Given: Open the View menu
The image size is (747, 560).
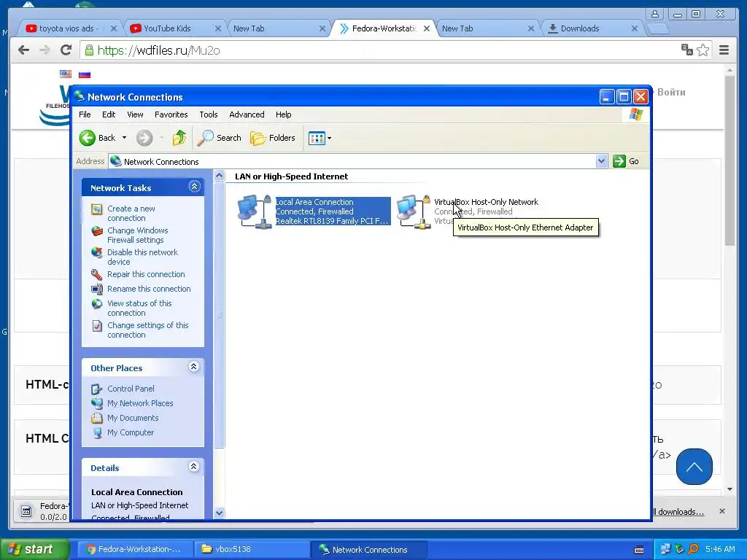Looking at the screenshot, I should point(135,114).
